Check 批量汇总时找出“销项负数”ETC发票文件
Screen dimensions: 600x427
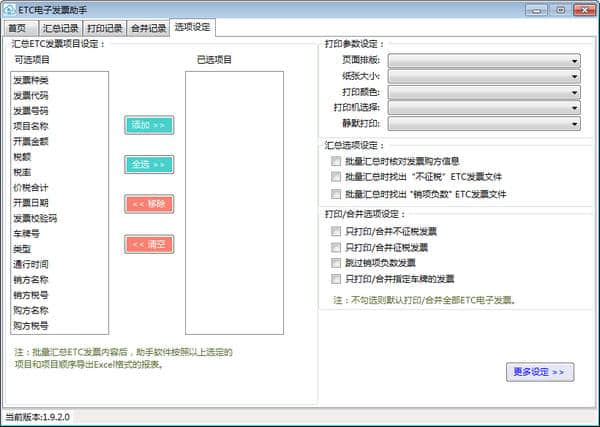click(336, 194)
